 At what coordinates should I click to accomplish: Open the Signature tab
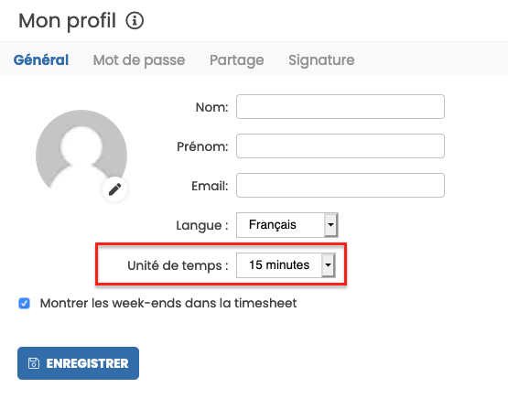(321, 60)
